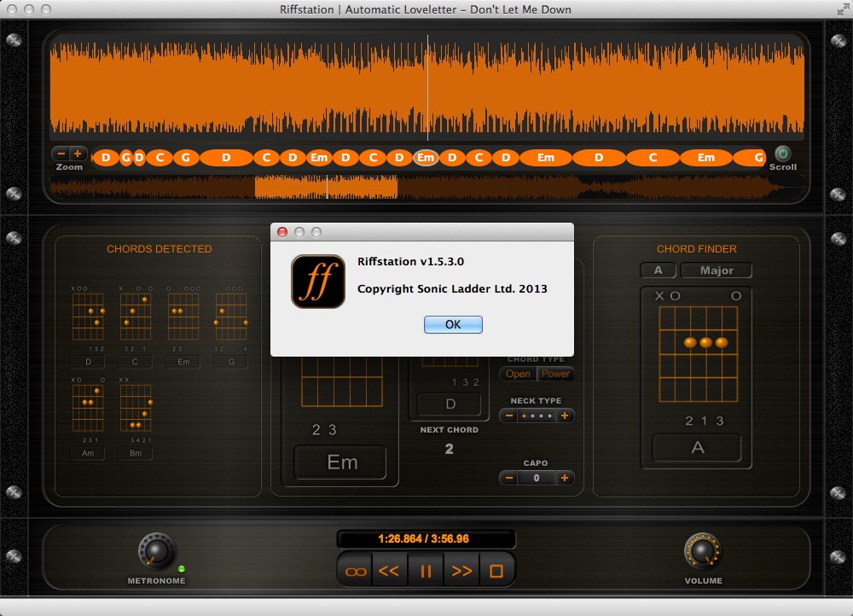Select Power chord type
This screenshot has width=853, height=616.
point(555,374)
